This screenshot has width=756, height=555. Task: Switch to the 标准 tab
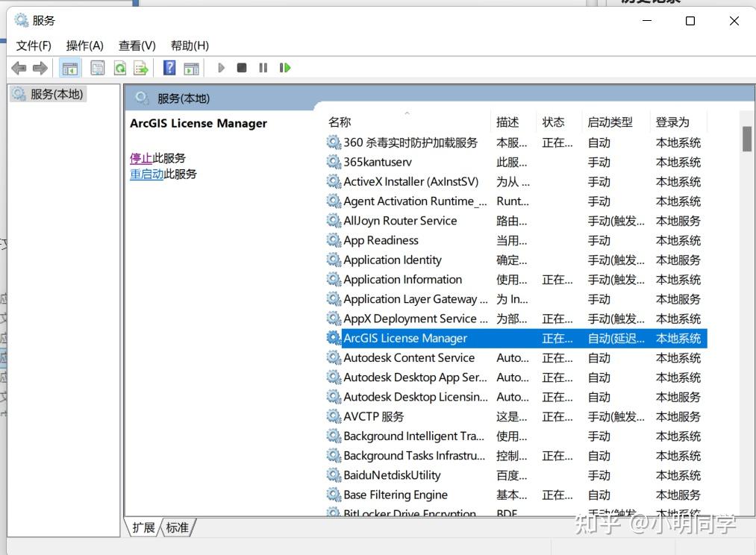177,527
